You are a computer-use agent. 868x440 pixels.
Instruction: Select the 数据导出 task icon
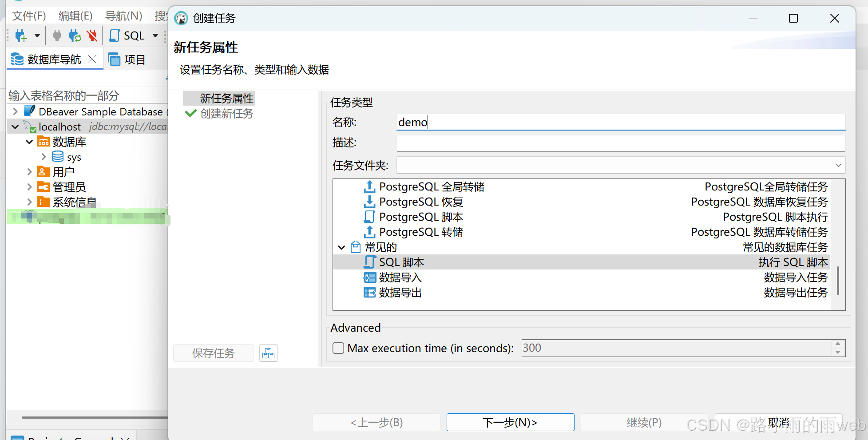(369, 293)
